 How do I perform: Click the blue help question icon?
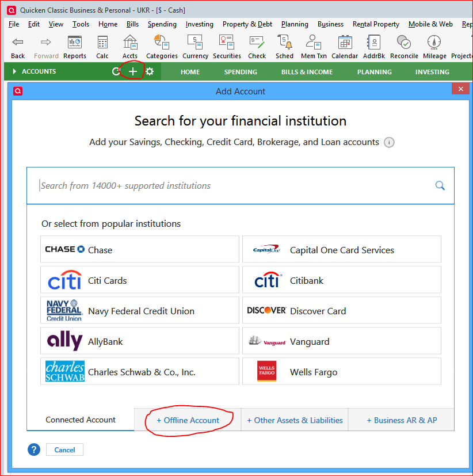[x=34, y=450]
